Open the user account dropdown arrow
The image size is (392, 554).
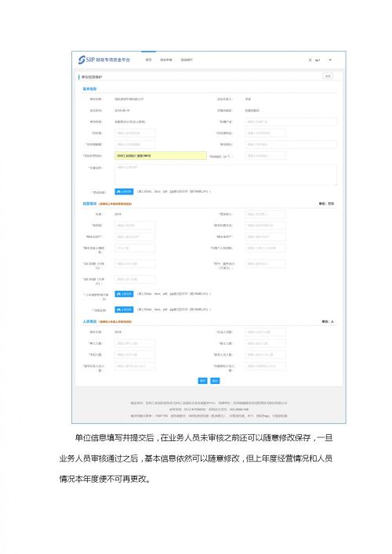(330, 60)
